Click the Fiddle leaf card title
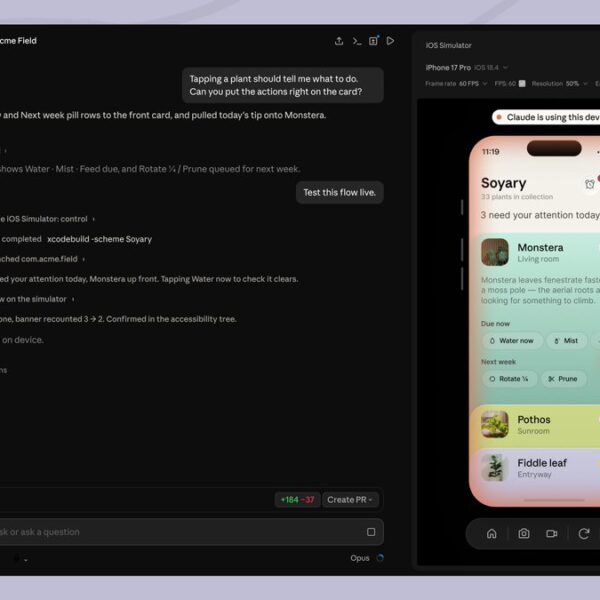Viewport: 600px width, 600px height. [542, 463]
